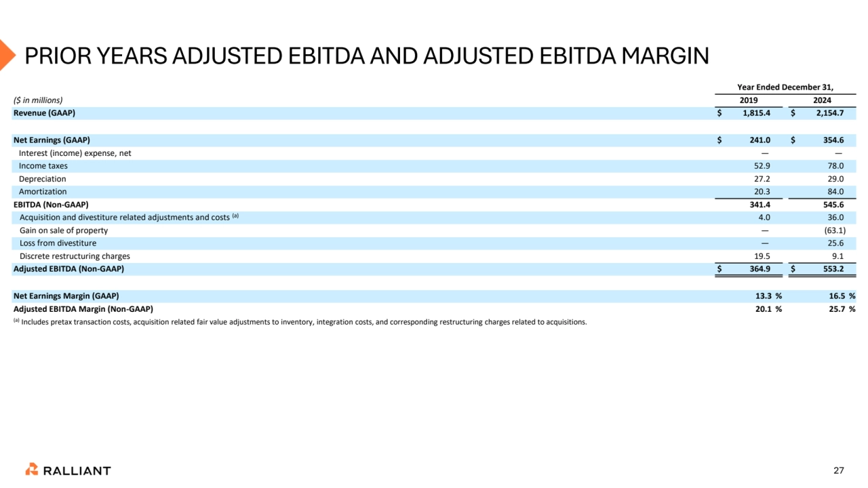Select amortization value 20.3
Viewport: 868px width, 488px height.
pos(762,192)
